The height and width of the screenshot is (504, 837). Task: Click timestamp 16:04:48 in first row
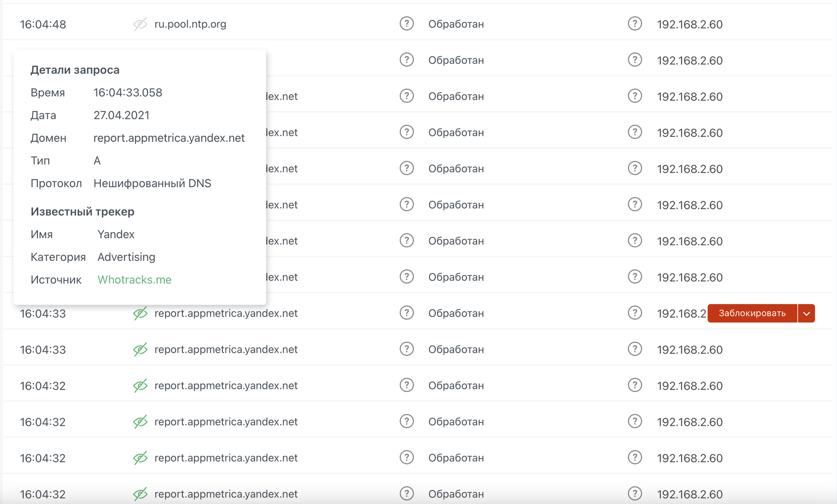pyautogui.click(x=43, y=25)
